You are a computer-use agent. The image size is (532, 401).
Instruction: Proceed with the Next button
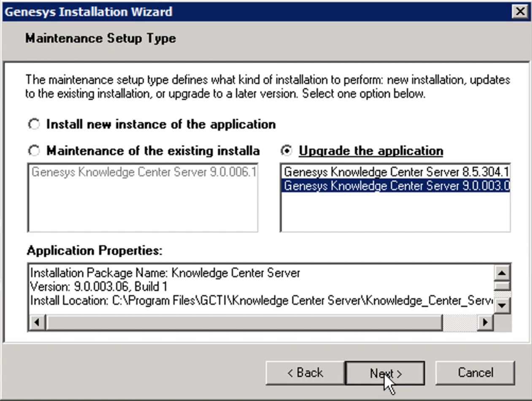(385, 373)
